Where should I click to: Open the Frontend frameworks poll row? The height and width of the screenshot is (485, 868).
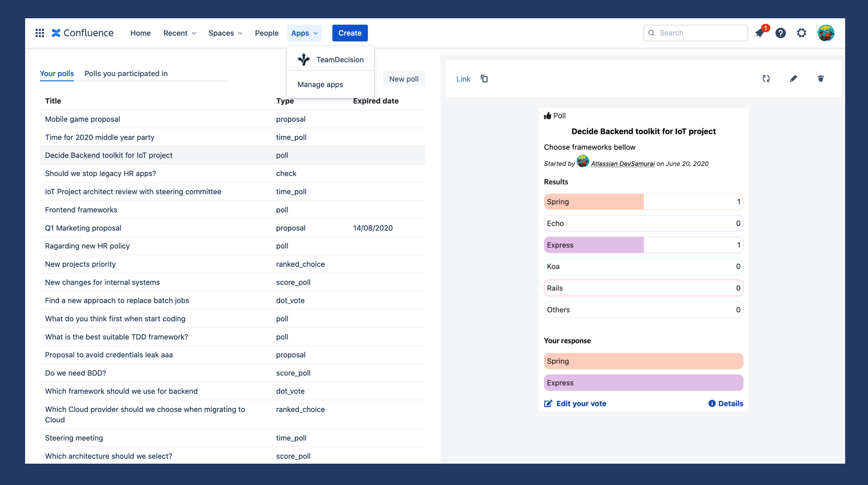pos(81,210)
